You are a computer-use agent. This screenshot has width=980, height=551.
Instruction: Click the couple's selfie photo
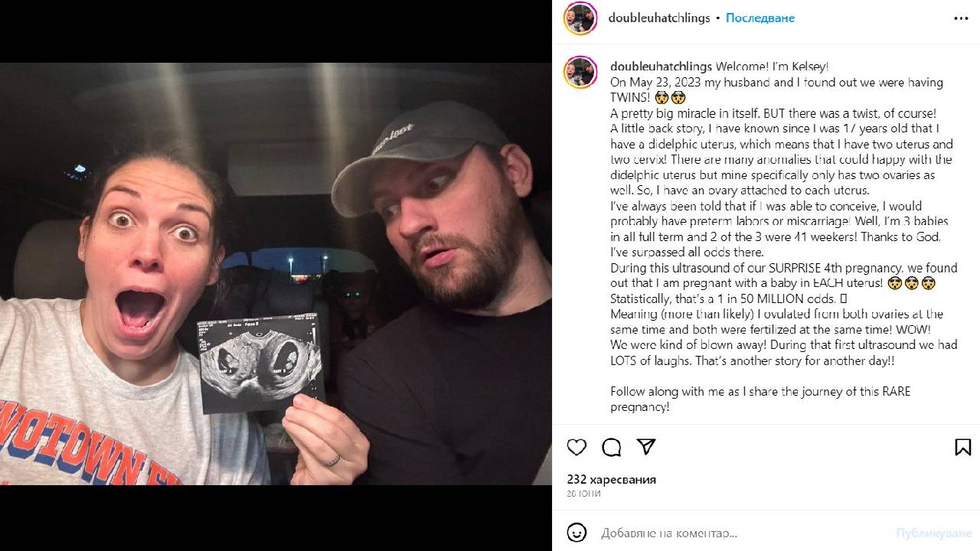[x=276, y=274]
